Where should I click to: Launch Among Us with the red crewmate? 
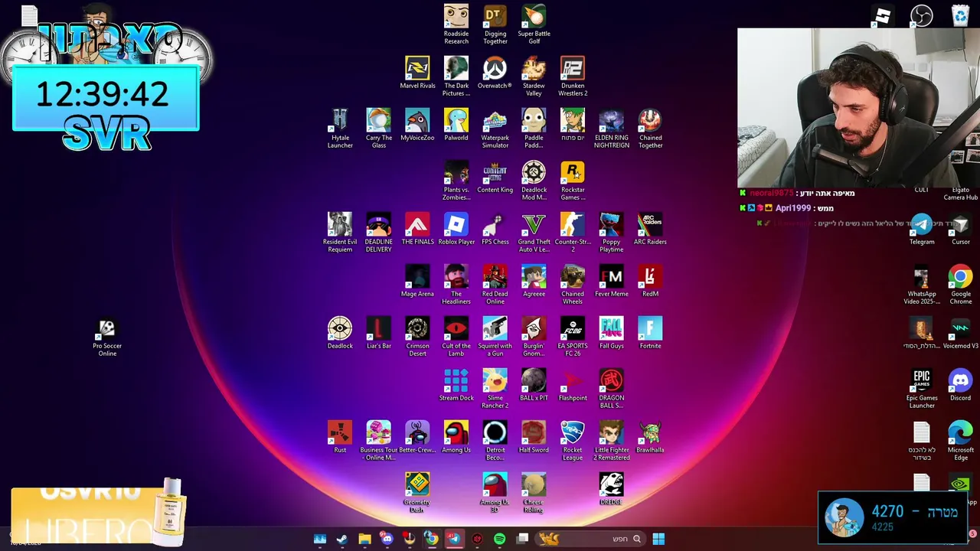pyautogui.click(x=456, y=437)
